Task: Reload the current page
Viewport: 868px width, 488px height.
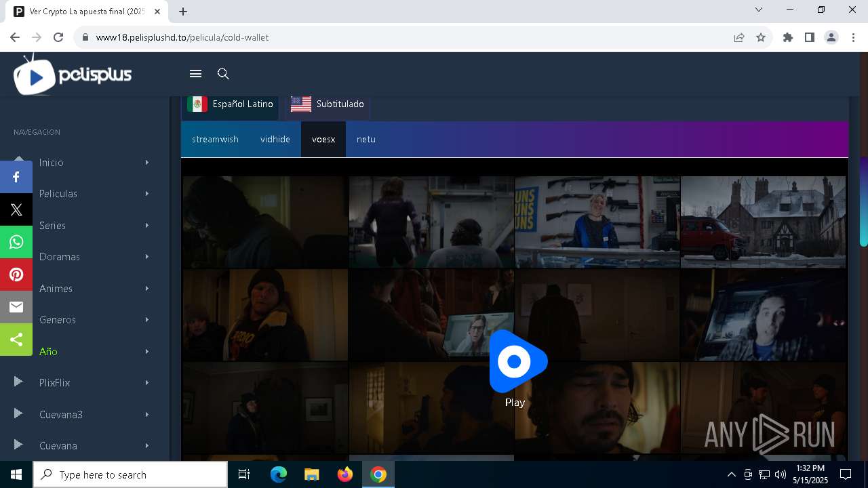Action: [58, 37]
